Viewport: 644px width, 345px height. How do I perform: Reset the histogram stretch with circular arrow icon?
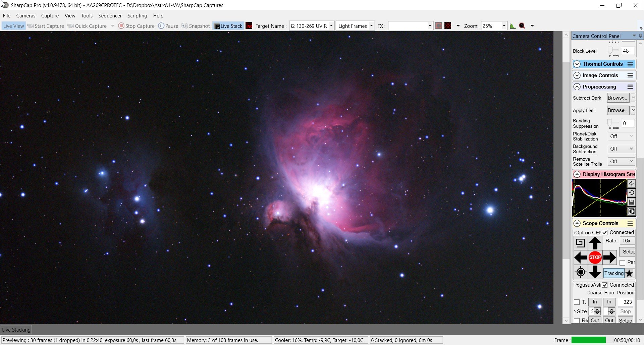click(631, 193)
